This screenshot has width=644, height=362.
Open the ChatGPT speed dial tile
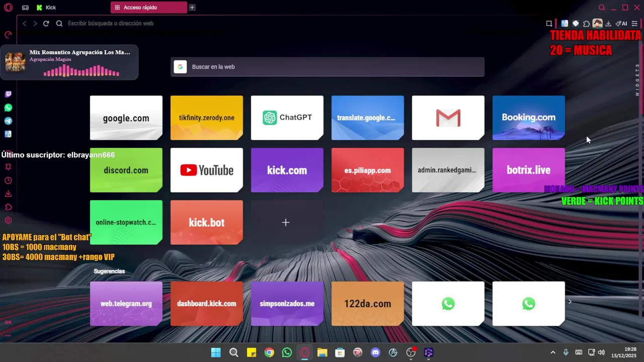287,118
